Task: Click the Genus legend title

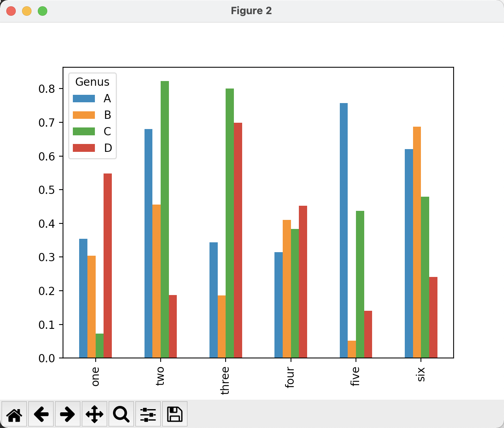Action: point(92,82)
